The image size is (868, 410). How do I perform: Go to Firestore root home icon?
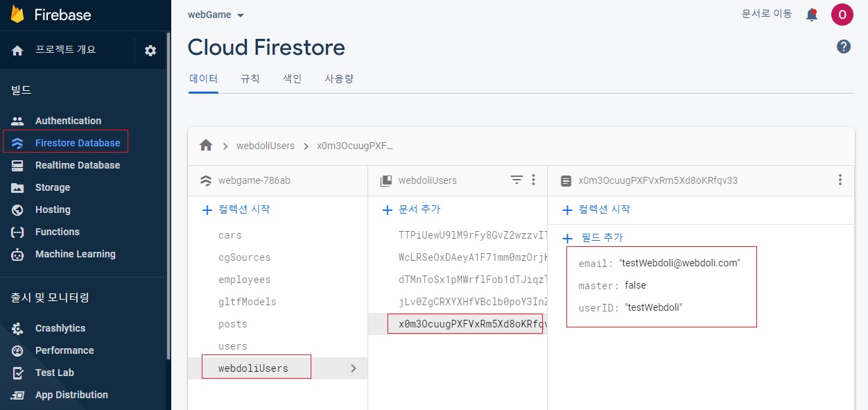pos(206,145)
